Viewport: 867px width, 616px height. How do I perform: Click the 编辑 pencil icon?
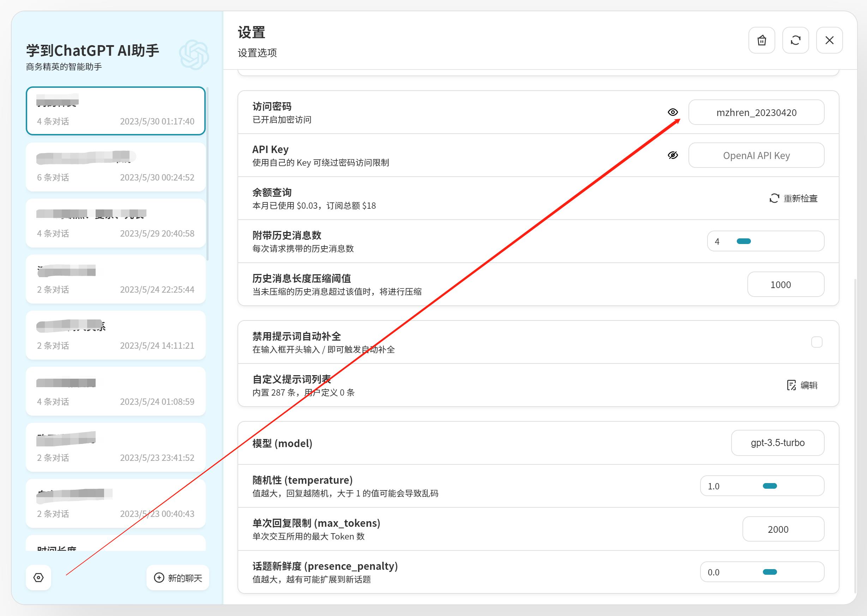[x=791, y=385]
